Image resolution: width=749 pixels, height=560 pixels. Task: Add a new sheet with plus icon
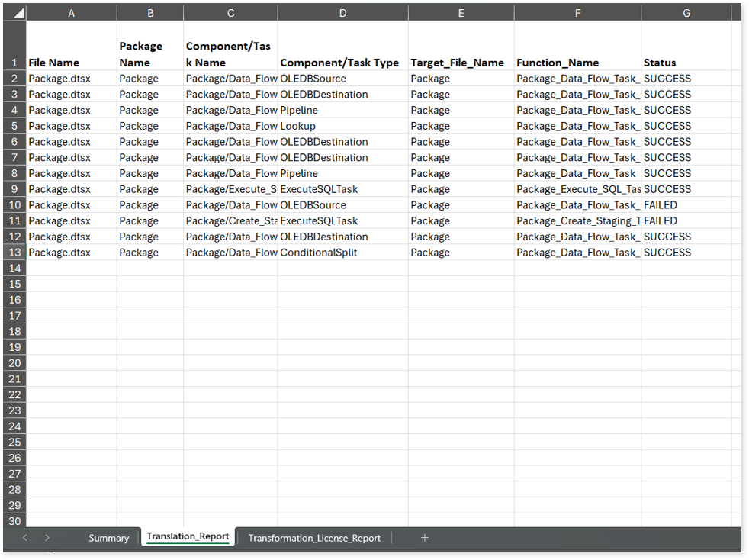click(x=425, y=537)
